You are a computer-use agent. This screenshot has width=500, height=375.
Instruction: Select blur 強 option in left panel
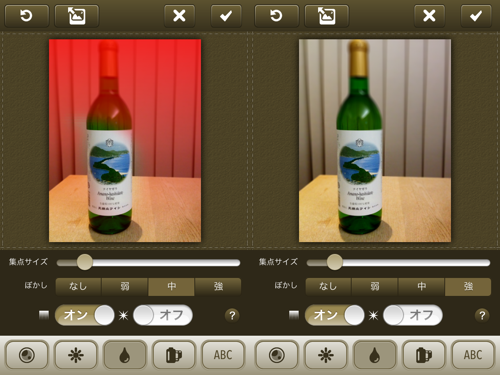pyautogui.click(x=218, y=287)
